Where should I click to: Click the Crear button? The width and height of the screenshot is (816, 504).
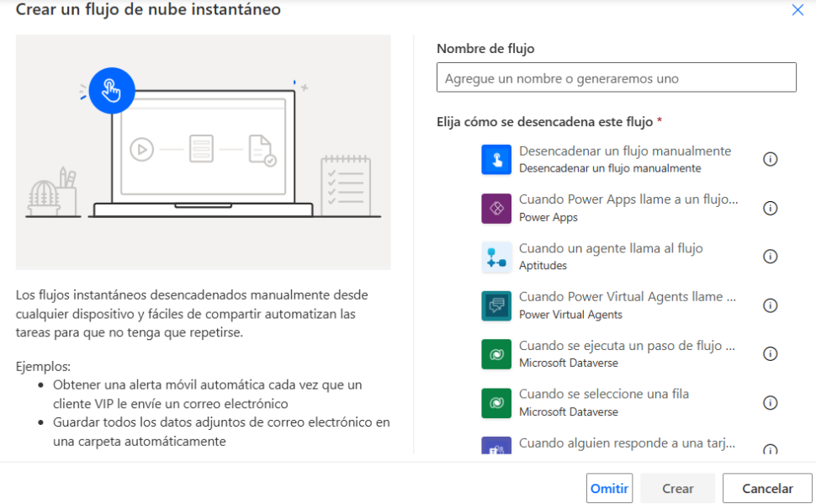coord(677,488)
